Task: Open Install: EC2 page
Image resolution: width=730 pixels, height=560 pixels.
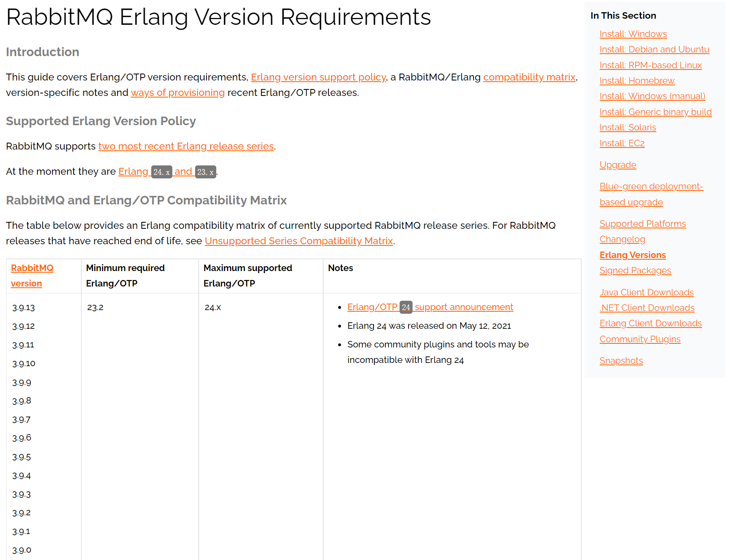Action: [x=622, y=143]
